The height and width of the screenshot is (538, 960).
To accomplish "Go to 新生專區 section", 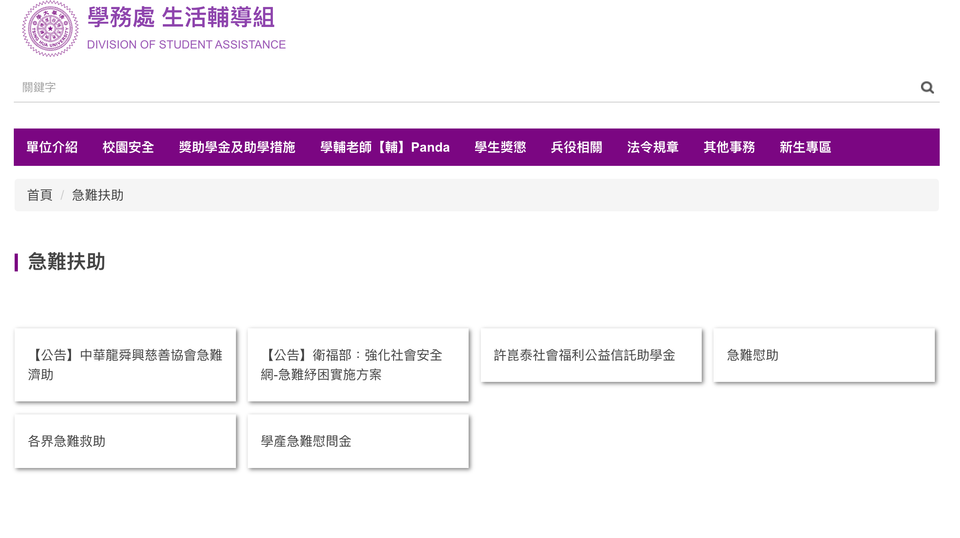I will click(x=805, y=147).
